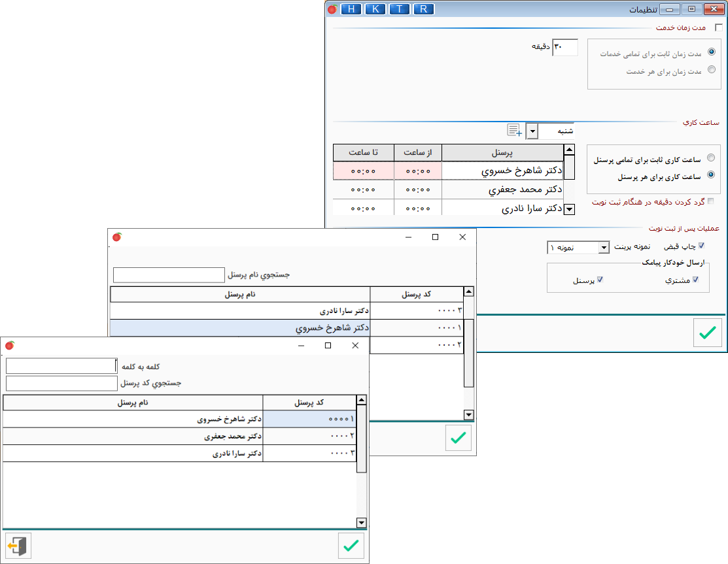
Task: Uncheck the مشتري auto-SMS checkbox
Action: tap(696, 280)
